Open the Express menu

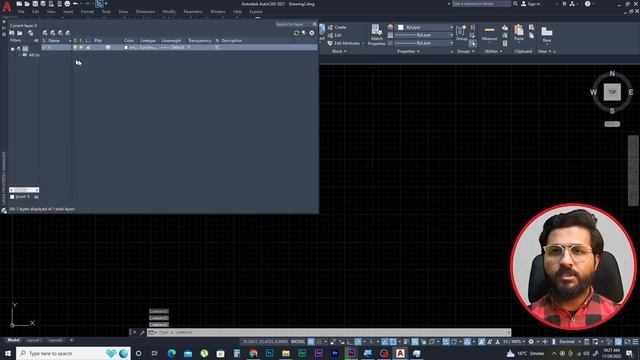(x=256, y=12)
